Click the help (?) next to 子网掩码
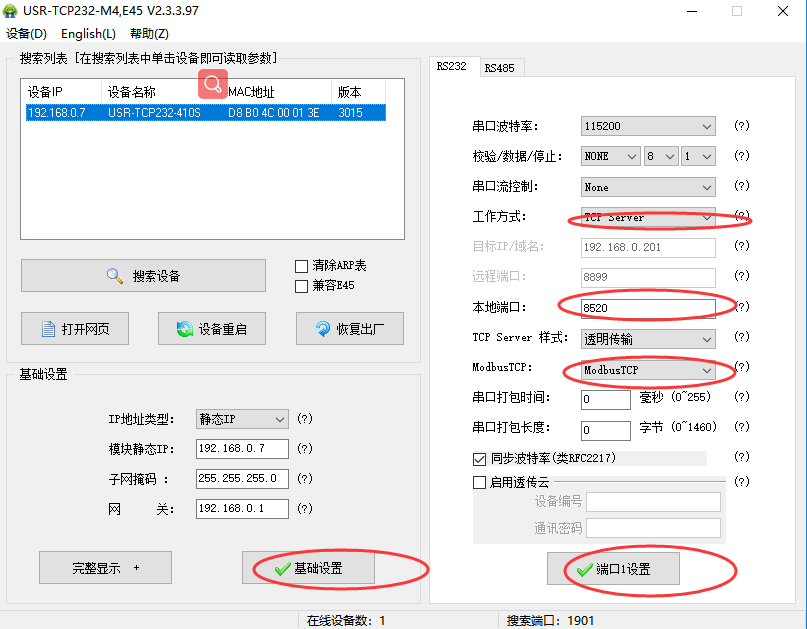The height and width of the screenshot is (629, 807). [x=305, y=478]
